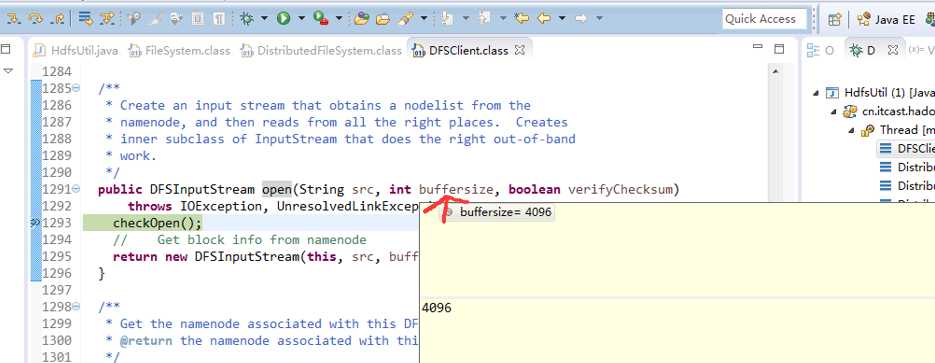Click the Step Into debug icon

[13, 19]
